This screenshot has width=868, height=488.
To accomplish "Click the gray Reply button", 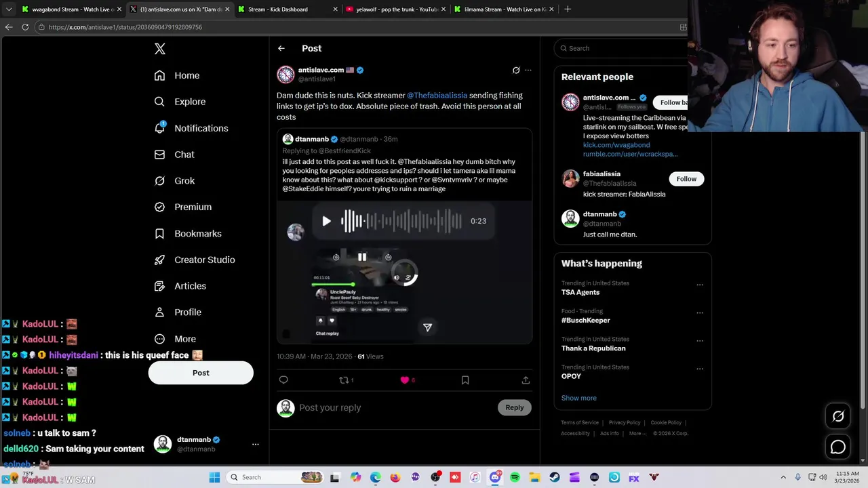I will (514, 407).
